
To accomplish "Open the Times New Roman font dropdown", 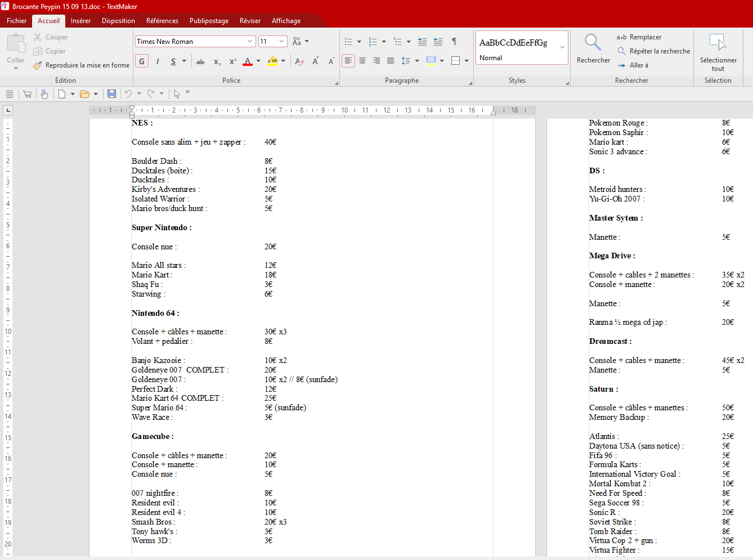I will coord(250,42).
